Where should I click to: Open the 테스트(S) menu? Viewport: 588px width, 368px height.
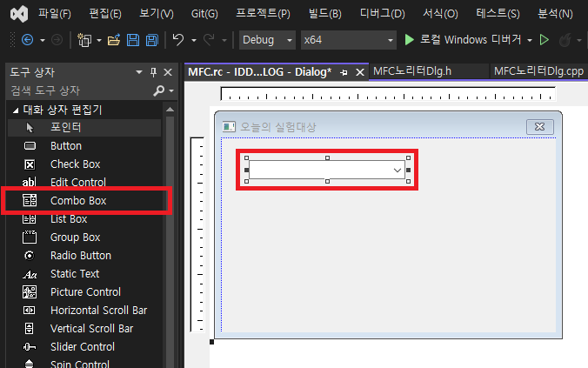(x=498, y=14)
